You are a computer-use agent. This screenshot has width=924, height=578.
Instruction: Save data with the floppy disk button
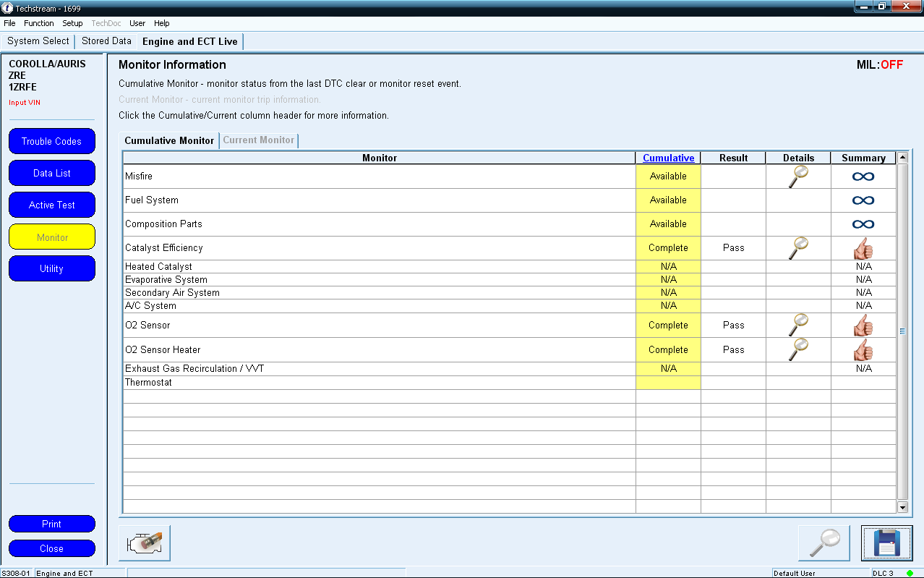pos(887,543)
